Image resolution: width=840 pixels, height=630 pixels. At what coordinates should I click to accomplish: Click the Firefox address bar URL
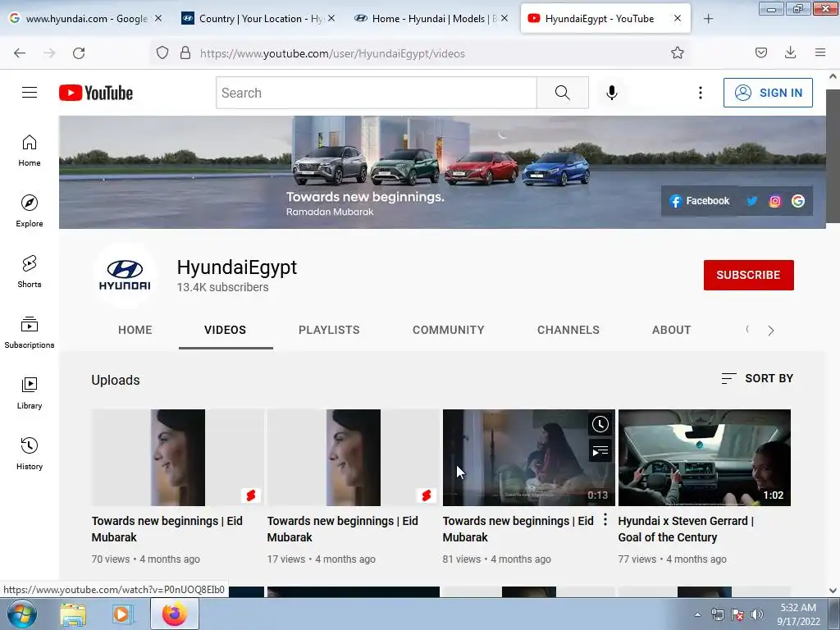332,53
